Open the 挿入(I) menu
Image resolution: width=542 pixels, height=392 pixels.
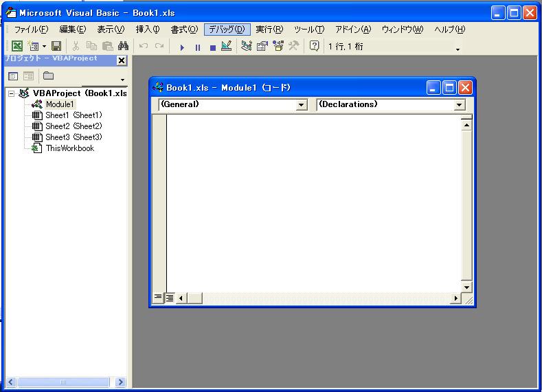tap(148, 30)
